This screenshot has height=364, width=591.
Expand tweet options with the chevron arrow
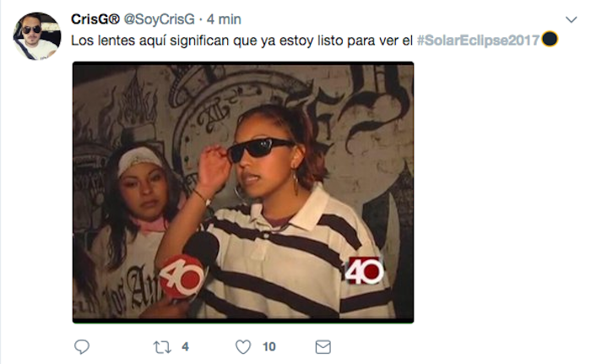pyautogui.click(x=572, y=19)
